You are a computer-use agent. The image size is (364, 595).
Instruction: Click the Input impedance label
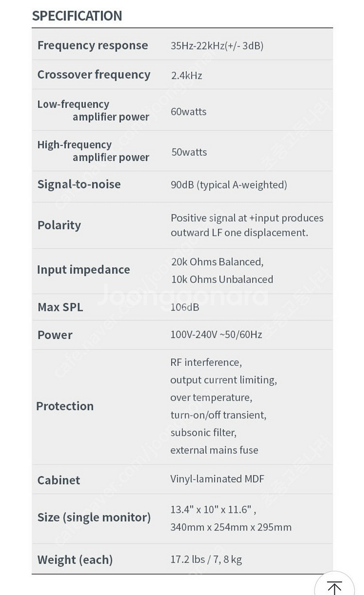click(x=83, y=270)
